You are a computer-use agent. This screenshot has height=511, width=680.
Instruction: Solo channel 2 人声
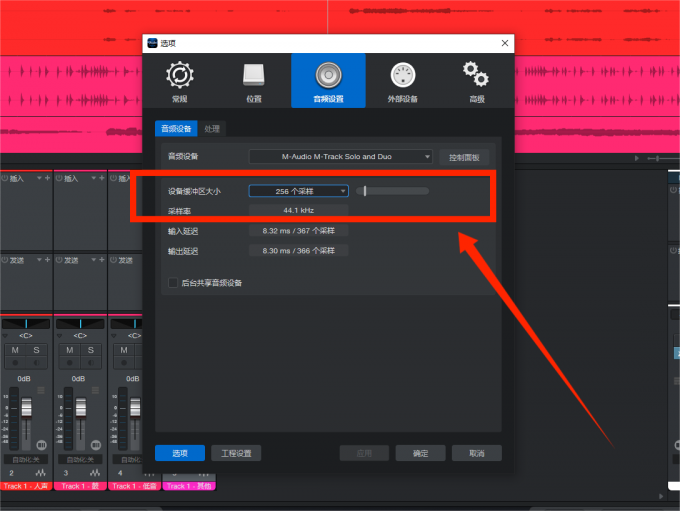36,350
